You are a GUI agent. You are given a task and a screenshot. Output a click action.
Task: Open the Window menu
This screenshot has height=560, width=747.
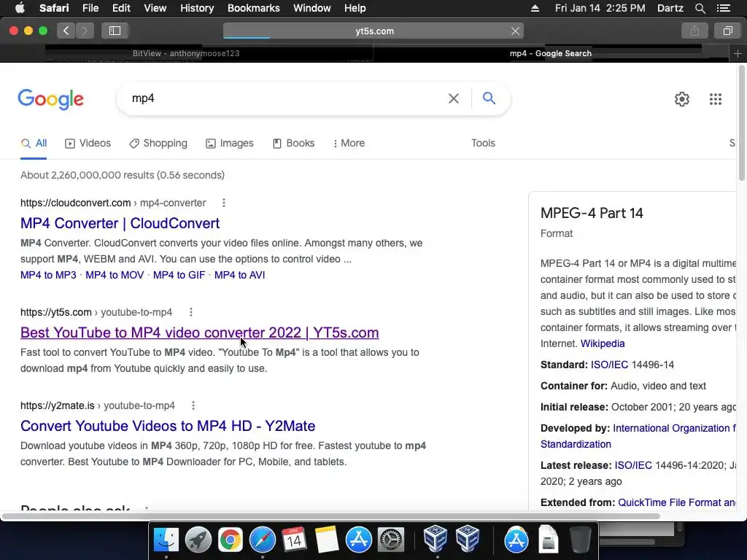point(312,8)
